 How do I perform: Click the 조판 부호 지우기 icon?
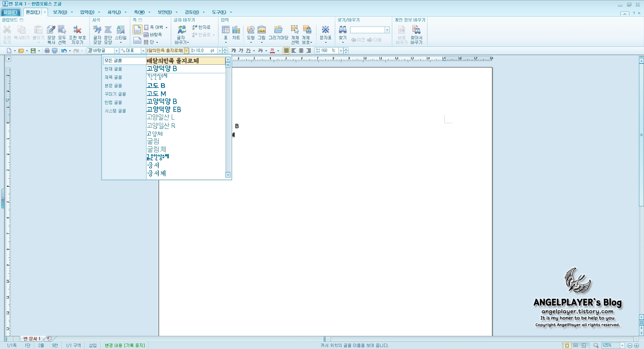point(77,34)
